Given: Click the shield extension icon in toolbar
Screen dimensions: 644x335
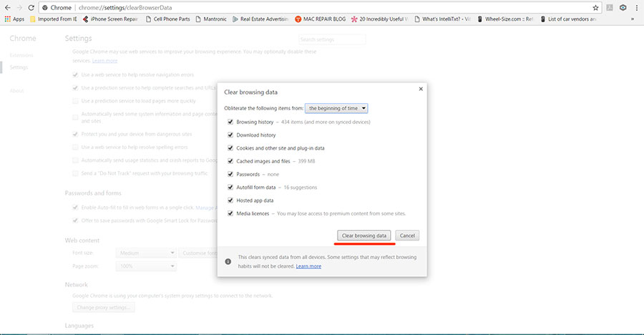Looking at the screenshot, I should click(x=623, y=7).
